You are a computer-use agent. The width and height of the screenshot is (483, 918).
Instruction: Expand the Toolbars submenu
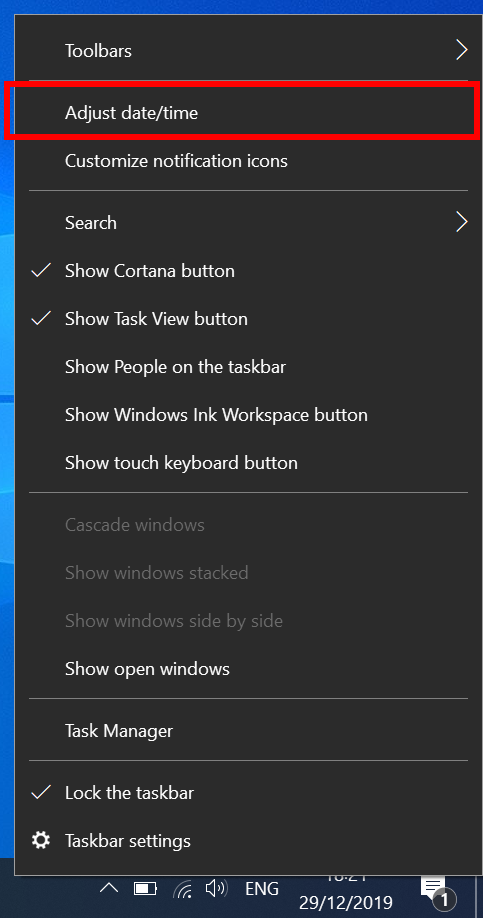coord(248,51)
